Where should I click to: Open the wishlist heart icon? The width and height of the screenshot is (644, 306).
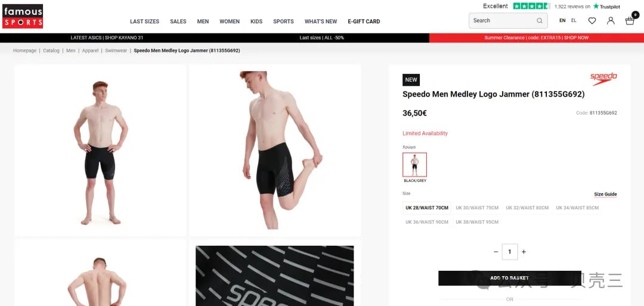pos(592,20)
